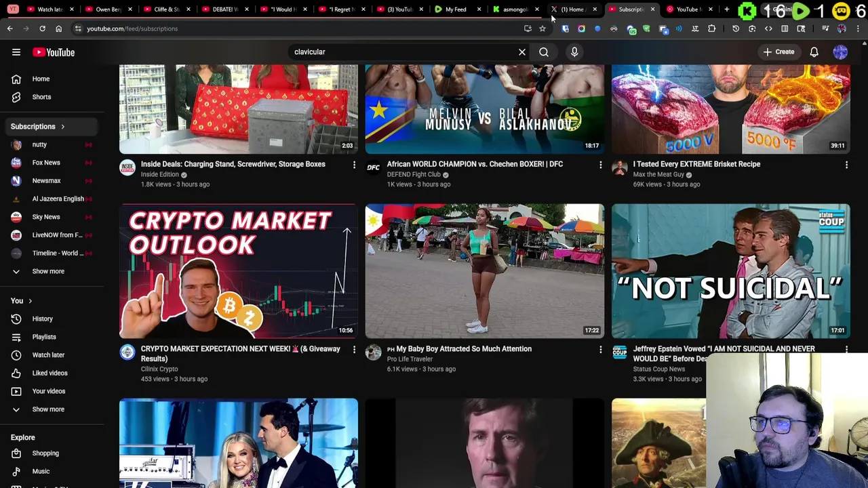The height and width of the screenshot is (488, 868).
Task: Open the Not Suicidal Epstein thumbnail
Action: pyautogui.click(x=731, y=271)
